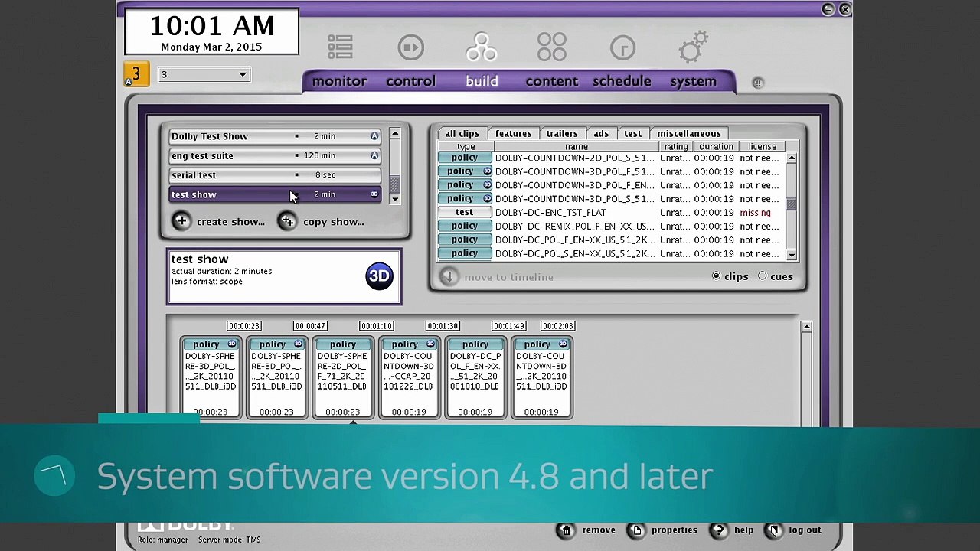Select the Dolby Test Show row

tap(275, 136)
